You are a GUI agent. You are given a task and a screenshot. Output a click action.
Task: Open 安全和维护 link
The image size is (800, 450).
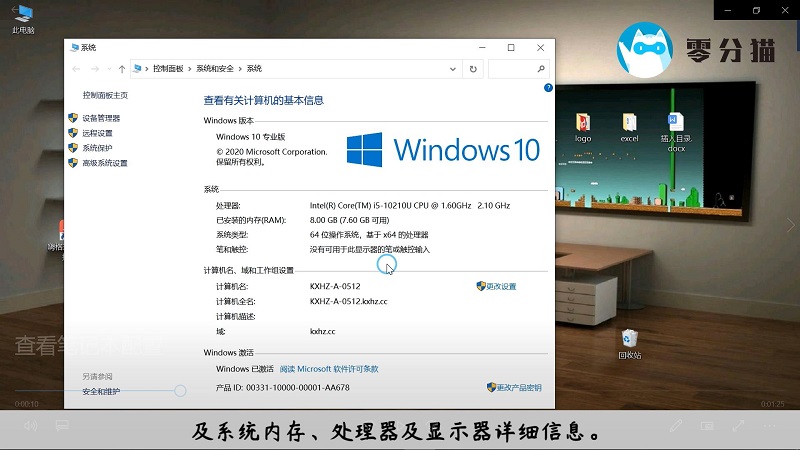click(x=101, y=392)
